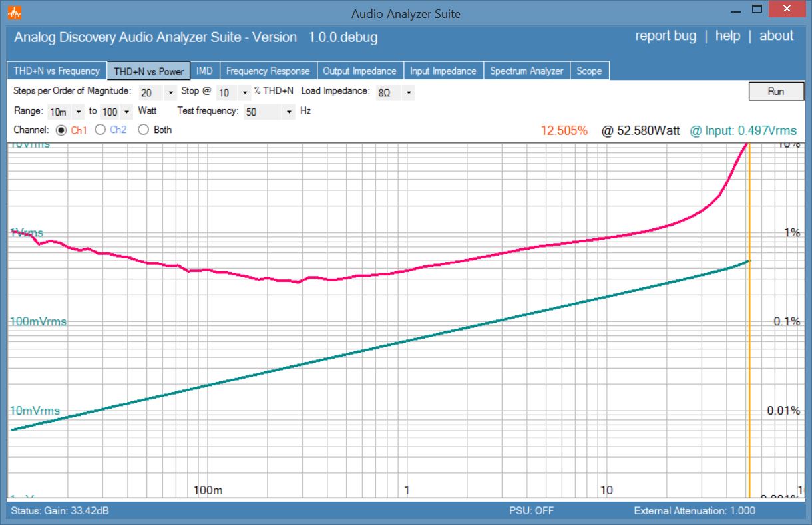Image resolution: width=812 pixels, height=525 pixels.
Task: Go to Frequency Response tab
Action: [268, 71]
